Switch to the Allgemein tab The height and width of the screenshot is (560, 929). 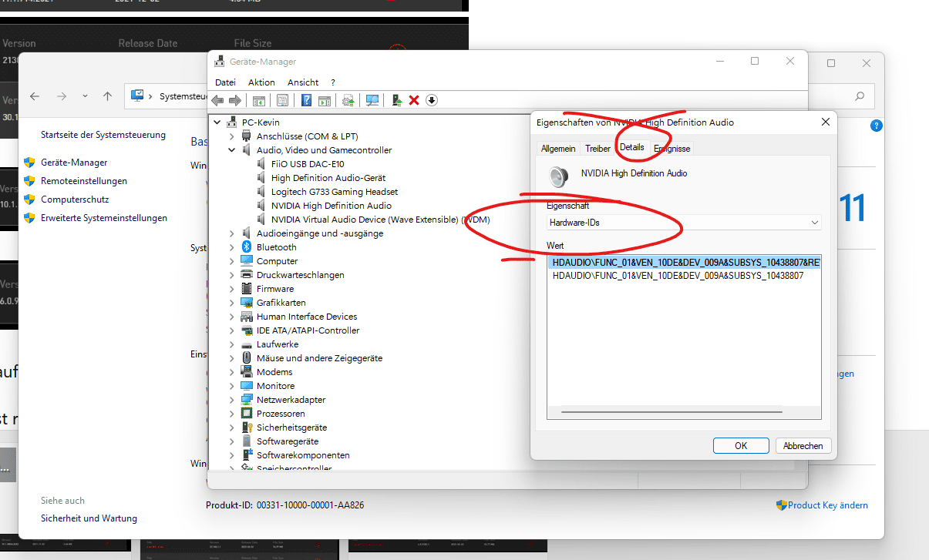tap(558, 149)
